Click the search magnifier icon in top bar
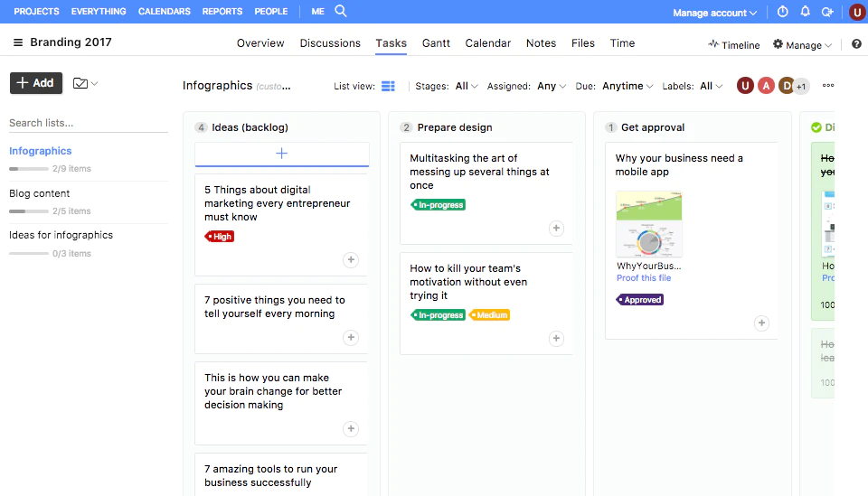 point(341,12)
